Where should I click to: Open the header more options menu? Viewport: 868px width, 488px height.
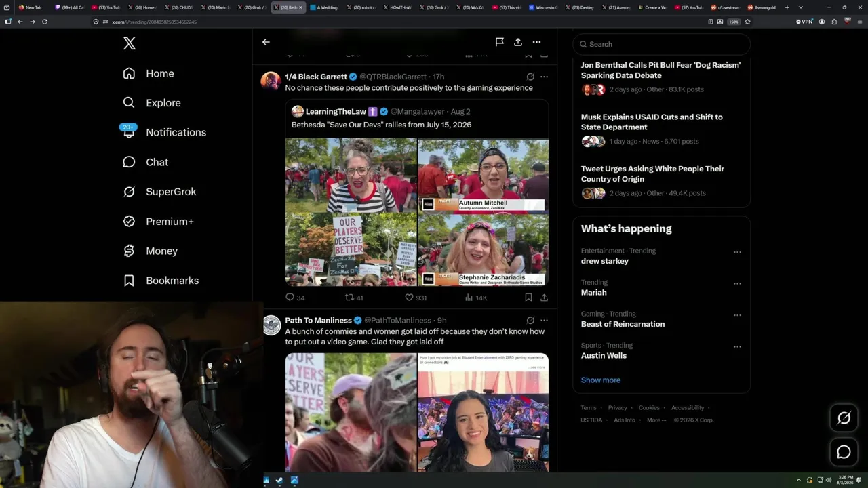point(536,42)
